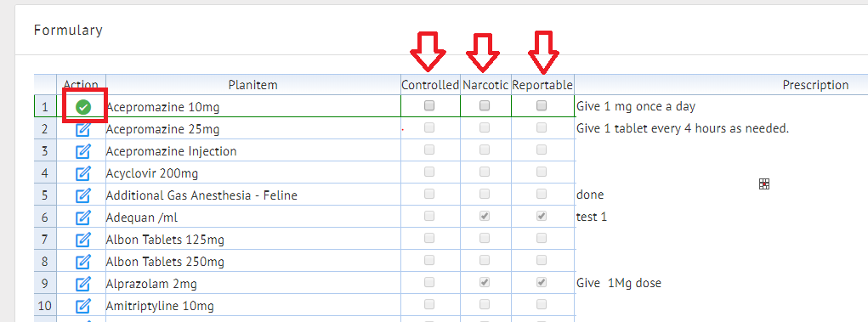Screen dimensions: 868x322
Task: Click prescription 'Give 1 mg once a day'
Action: pyautogui.click(x=636, y=106)
